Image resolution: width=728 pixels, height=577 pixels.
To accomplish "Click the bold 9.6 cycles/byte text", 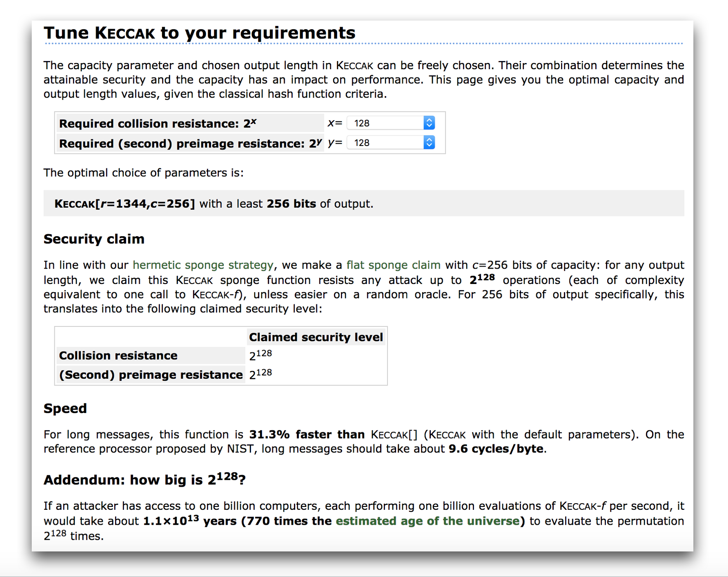I will [496, 449].
